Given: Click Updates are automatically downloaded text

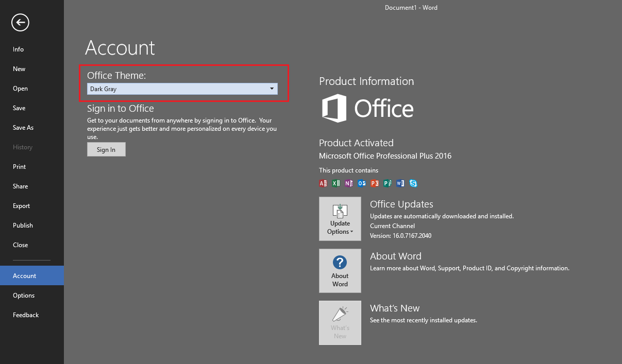Looking at the screenshot, I should [442, 216].
